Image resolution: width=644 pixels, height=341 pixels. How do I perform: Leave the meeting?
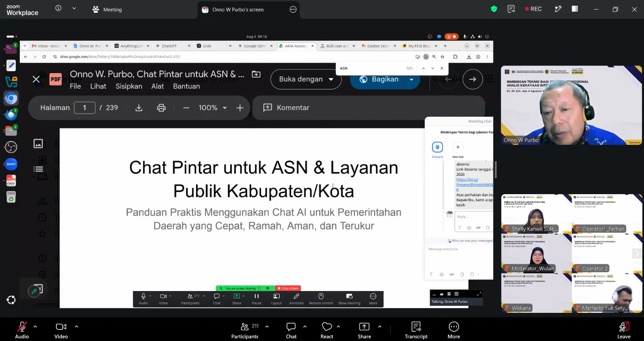click(624, 330)
